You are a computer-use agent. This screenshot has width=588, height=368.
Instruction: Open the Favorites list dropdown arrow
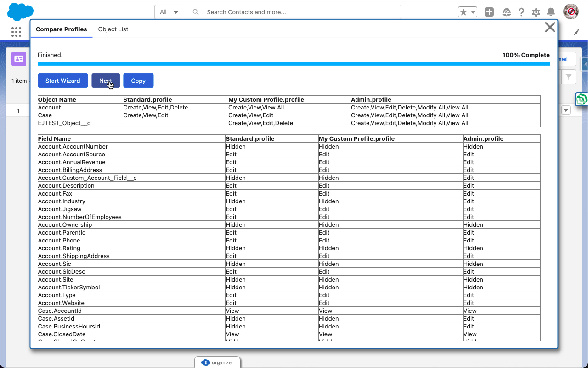473,12
